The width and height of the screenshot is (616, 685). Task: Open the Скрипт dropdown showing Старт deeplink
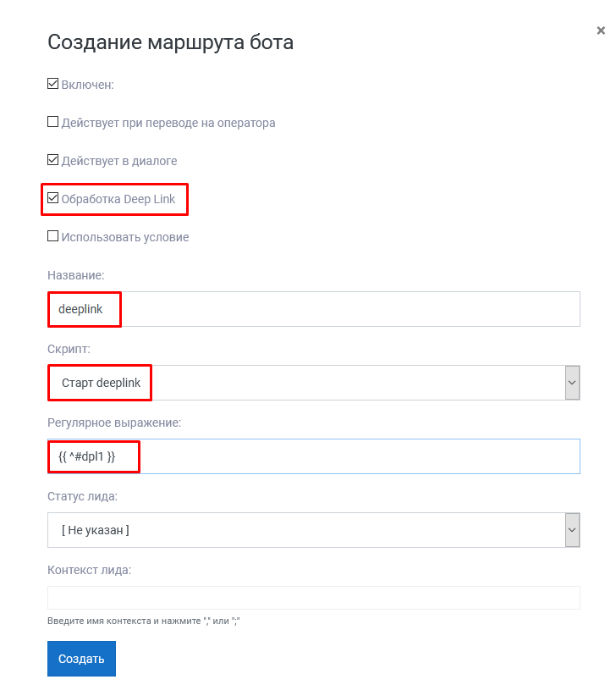(313, 383)
